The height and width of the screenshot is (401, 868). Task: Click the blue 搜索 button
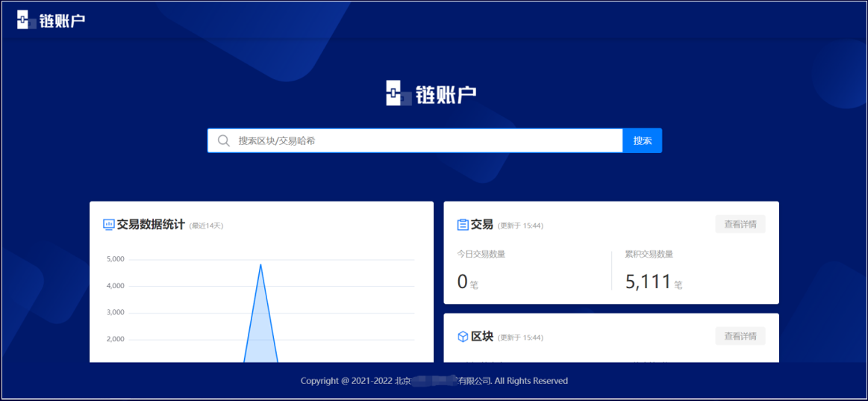642,140
